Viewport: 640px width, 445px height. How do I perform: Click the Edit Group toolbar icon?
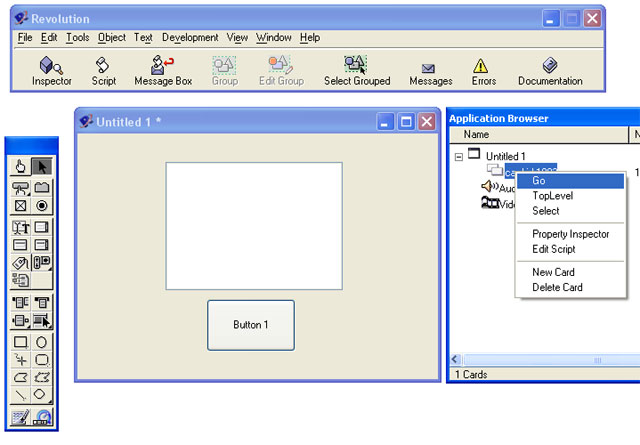281,71
